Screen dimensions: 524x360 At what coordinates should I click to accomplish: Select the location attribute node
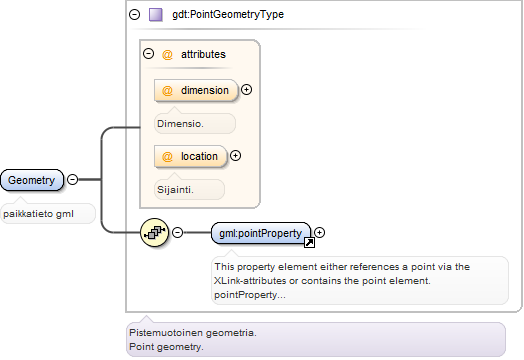190,156
